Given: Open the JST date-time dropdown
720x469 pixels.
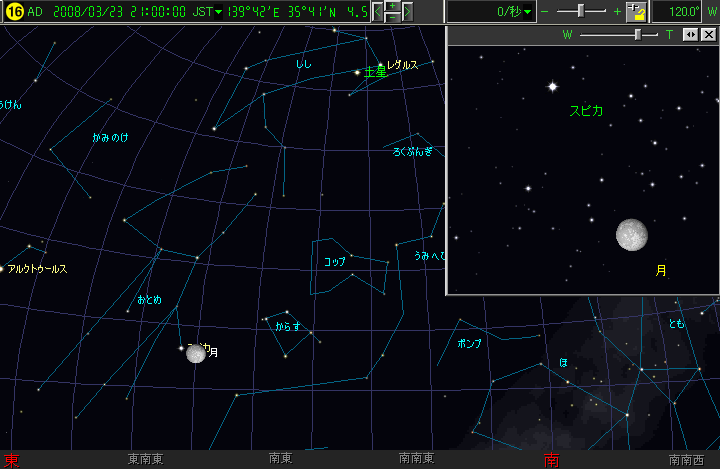Looking at the screenshot, I should 219,13.
